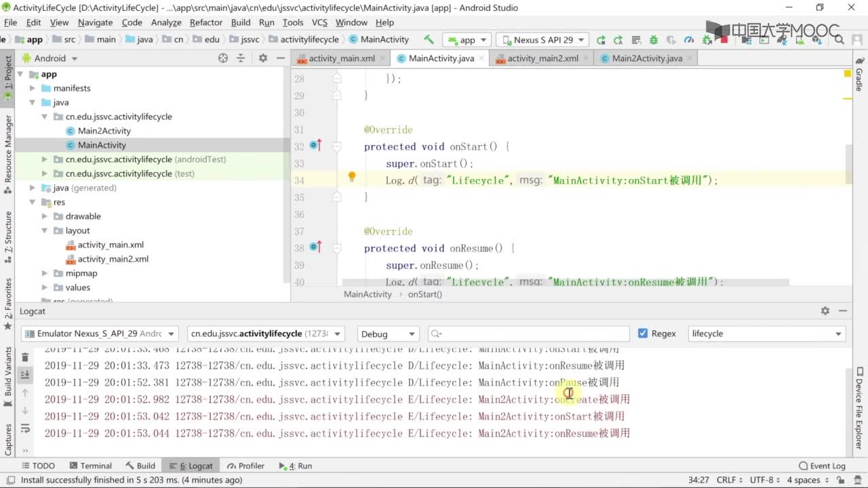Expand the drawable folder
Screen dimensions: 868x488
(x=45, y=216)
